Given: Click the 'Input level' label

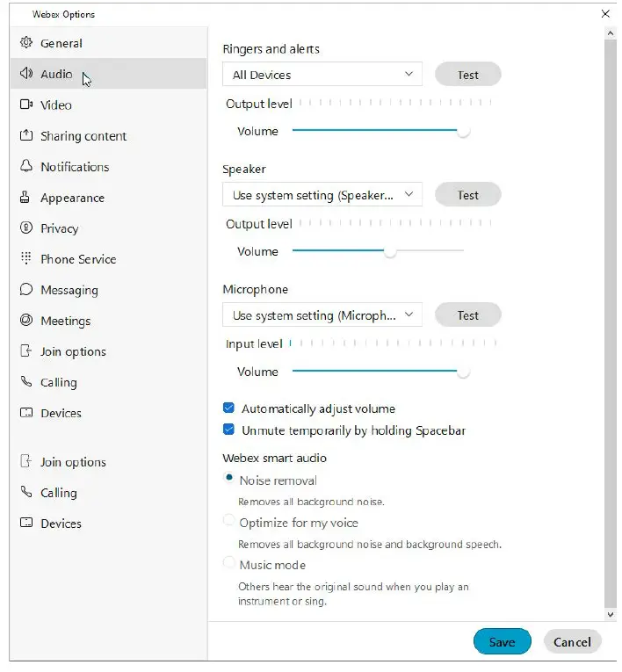Looking at the screenshot, I should click(x=254, y=343).
